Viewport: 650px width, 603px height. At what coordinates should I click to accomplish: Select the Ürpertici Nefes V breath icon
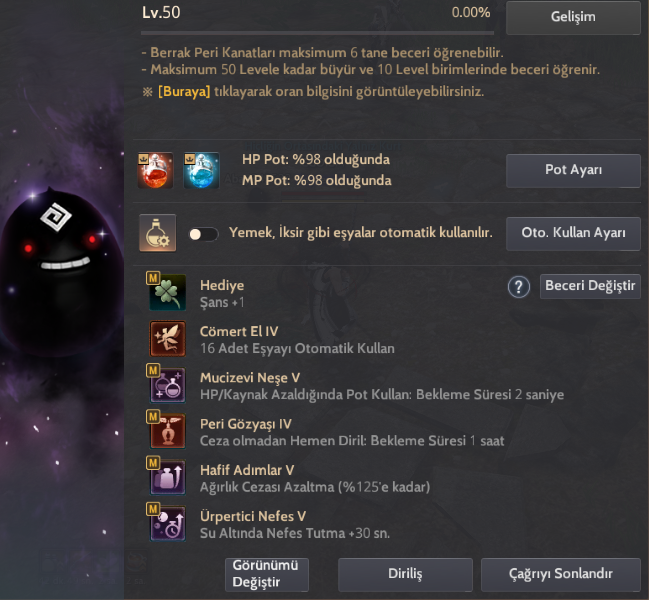pos(167,523)
